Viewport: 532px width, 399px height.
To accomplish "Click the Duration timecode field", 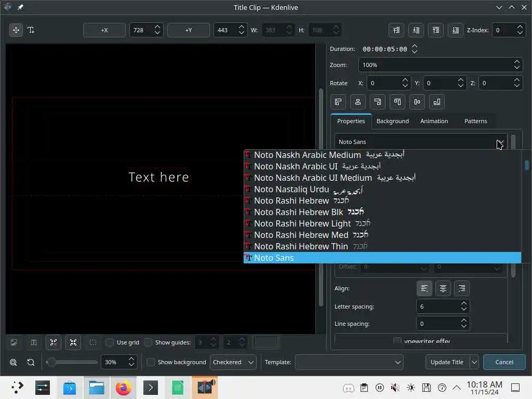I will point(385,49).
